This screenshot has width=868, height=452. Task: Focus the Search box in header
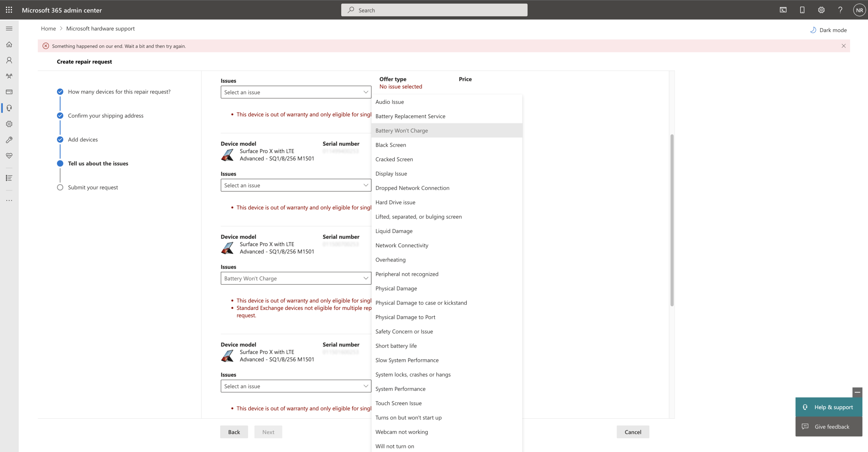[434, 10]
